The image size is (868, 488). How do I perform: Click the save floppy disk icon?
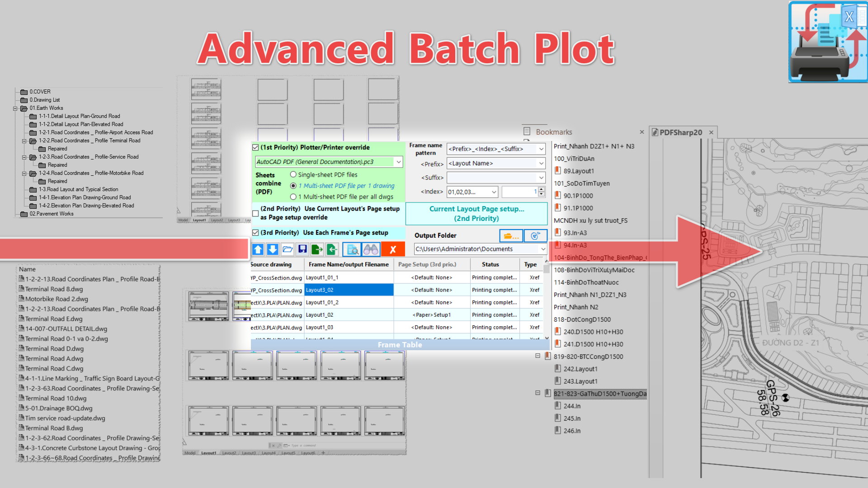coord(302,249)
